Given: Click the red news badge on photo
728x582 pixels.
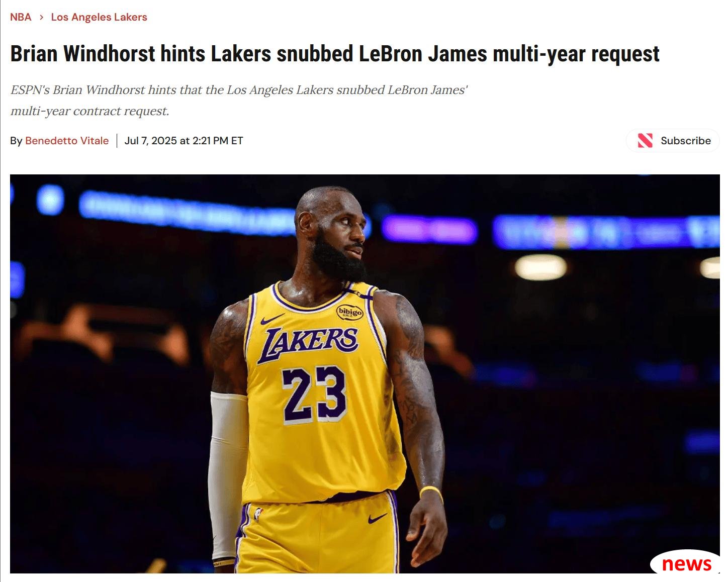Looking at the screenshot, I should click(x=686, y=563).
